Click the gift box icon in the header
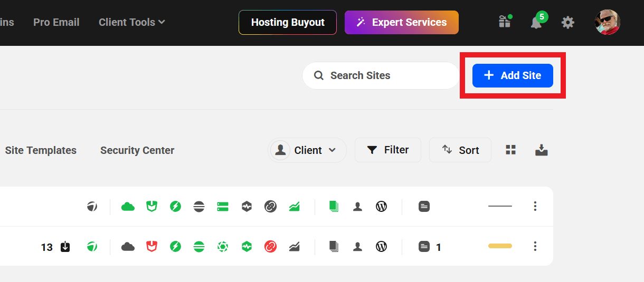The image size is (644, 282). click(505, 22)
